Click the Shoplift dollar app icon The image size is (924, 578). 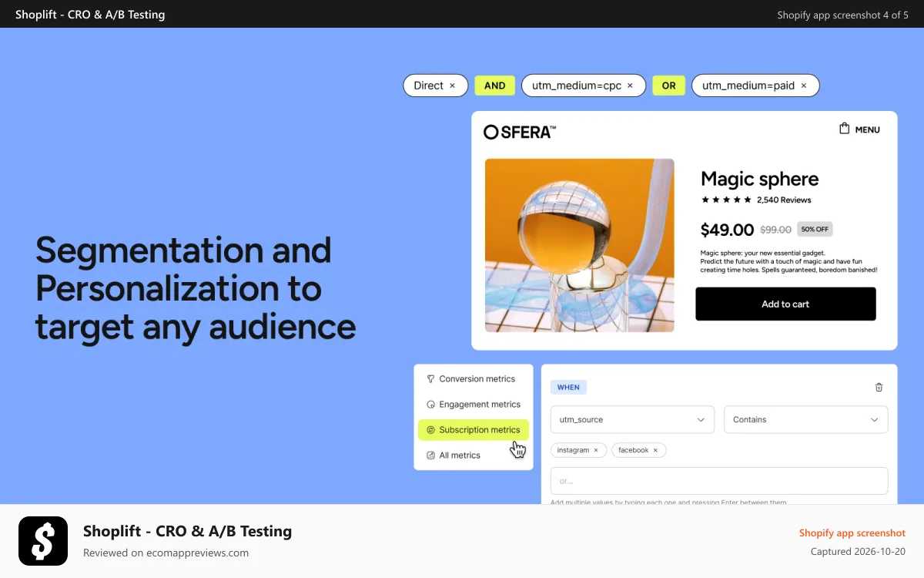pos(43,541)
